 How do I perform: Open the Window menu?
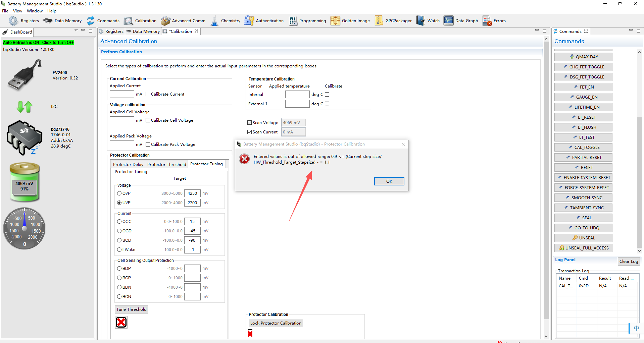coord(35,11)
